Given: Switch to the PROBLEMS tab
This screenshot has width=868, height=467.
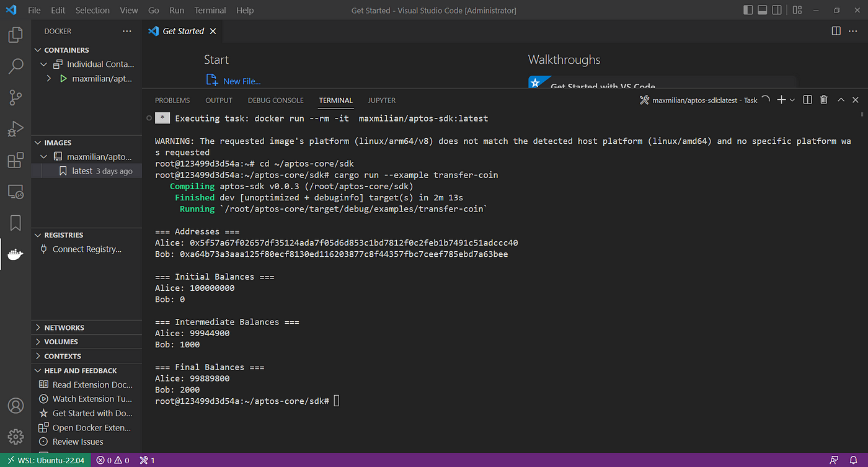Looking at the screenshot, I should (172, 100).
